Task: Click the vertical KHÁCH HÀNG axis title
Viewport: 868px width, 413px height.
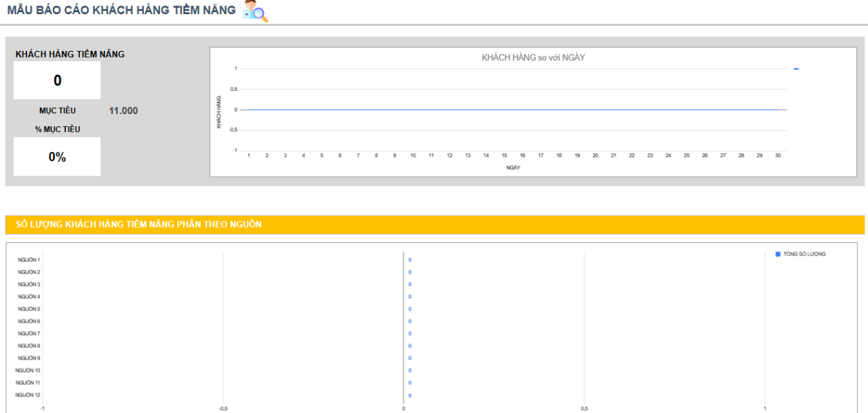Action: pos(218,112)
